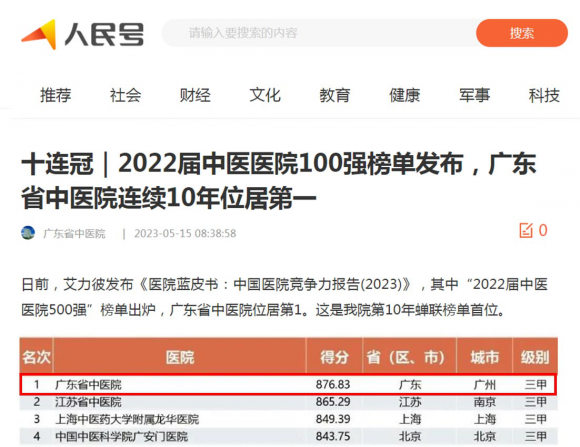Viewport: 580px width, 447px height.
Task: Go to the 文化 tab
Action: (265, 95)
